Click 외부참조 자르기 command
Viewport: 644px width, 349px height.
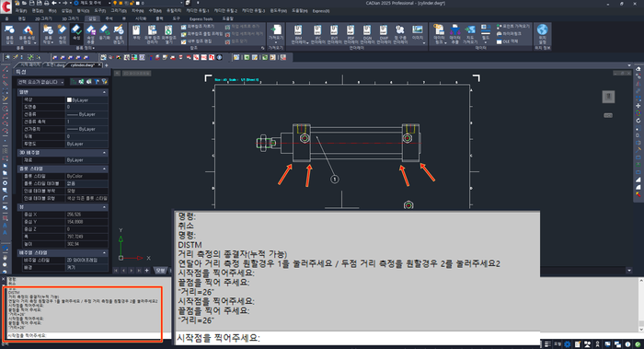pyautogui.click(x=198, y=27)
